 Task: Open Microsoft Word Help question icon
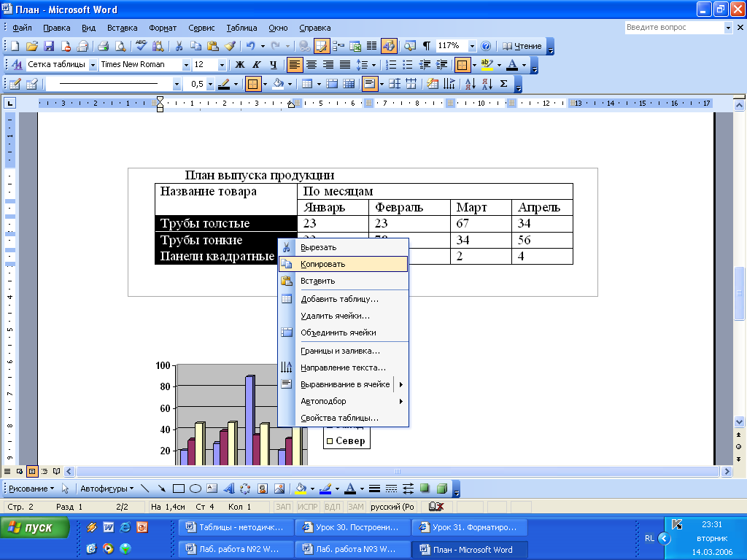[x=485, y=46]
